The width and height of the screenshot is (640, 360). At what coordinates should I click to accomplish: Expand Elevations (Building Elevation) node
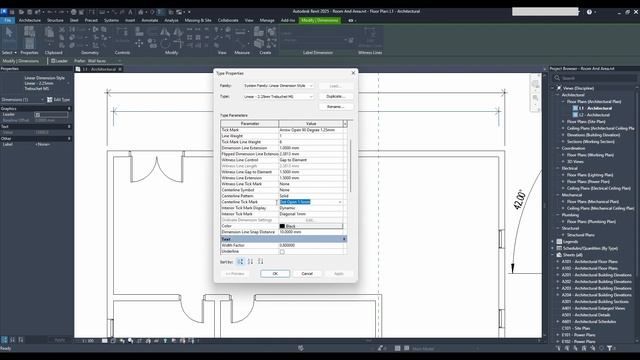click(x=563, y=135)
